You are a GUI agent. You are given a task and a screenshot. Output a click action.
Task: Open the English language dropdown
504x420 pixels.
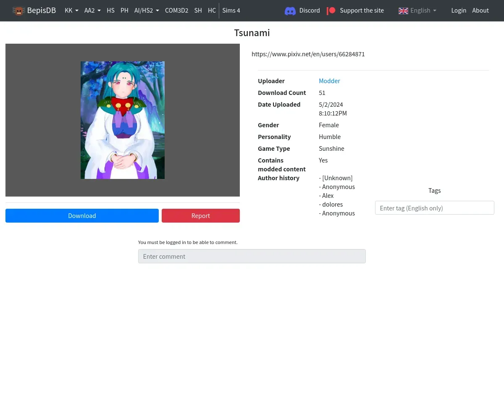[417, 10]
